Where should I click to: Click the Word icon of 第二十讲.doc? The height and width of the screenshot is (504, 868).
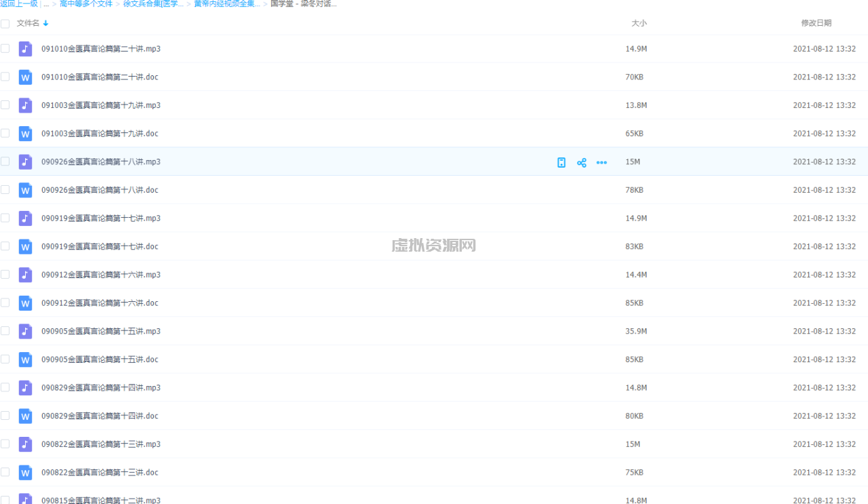click(x=25, y=77)
